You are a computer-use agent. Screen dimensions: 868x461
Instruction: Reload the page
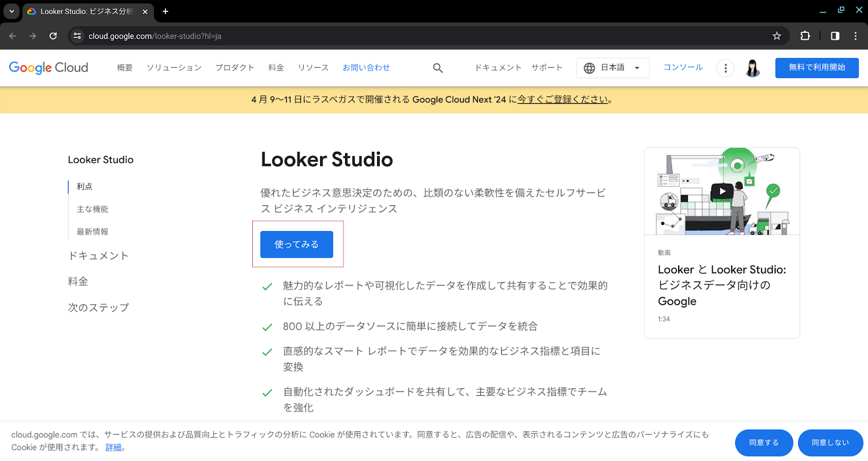53,36
